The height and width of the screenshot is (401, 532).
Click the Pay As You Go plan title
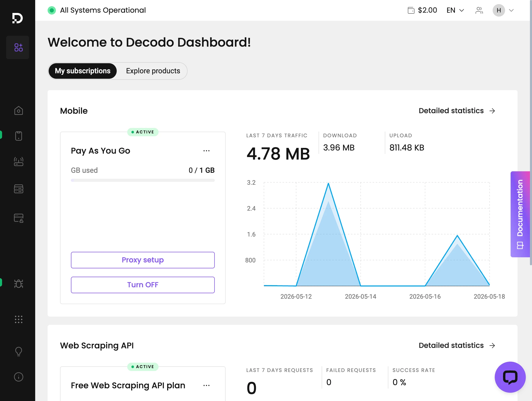point(100,151)
